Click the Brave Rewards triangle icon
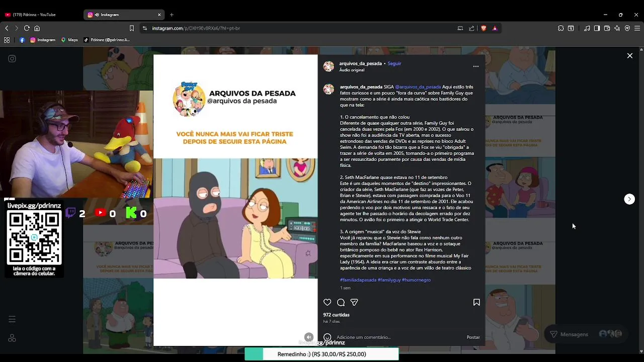This screenshot has width=644, height=362. click(x=495, y=28)
